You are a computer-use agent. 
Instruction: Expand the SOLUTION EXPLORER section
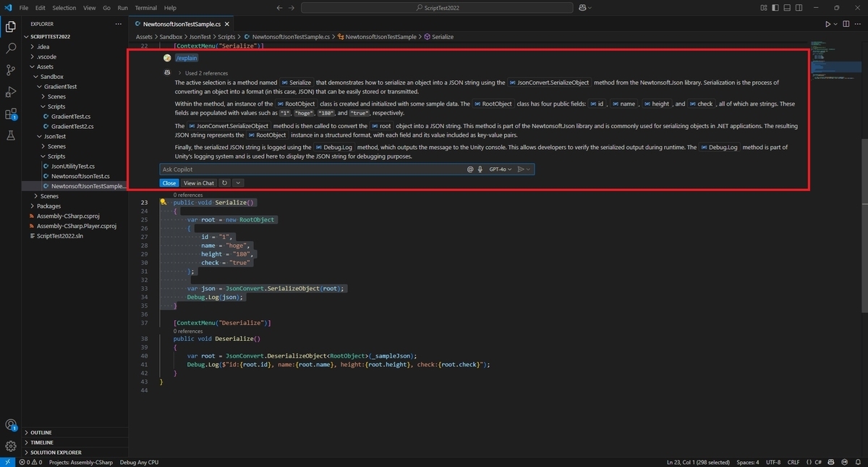point(75,453)
